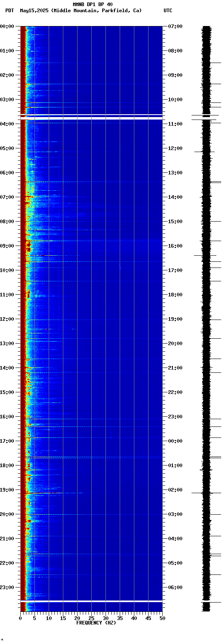Click the 23:00 label on the UTC axis

(175, 417)
